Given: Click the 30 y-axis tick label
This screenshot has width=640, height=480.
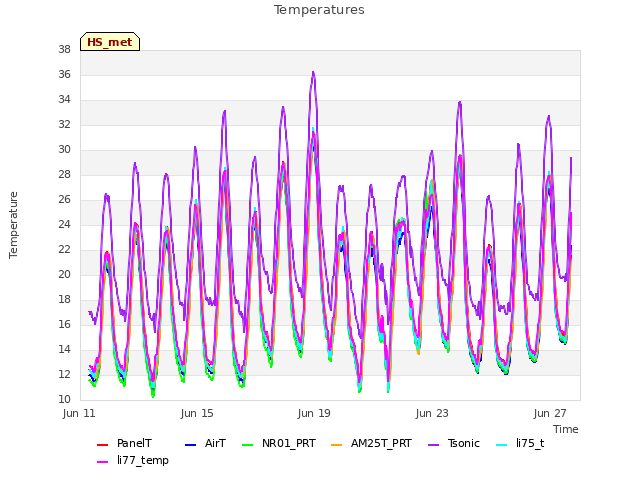Looking at the screenshot, I should tap(64, 150).
